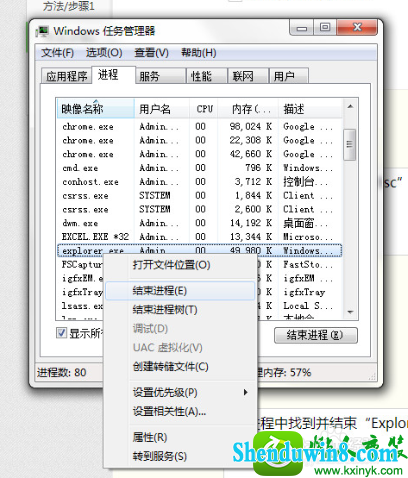Sort by 映像名称 column header
The width and height of the screenshot is (408, 478).
click(96, 109)
